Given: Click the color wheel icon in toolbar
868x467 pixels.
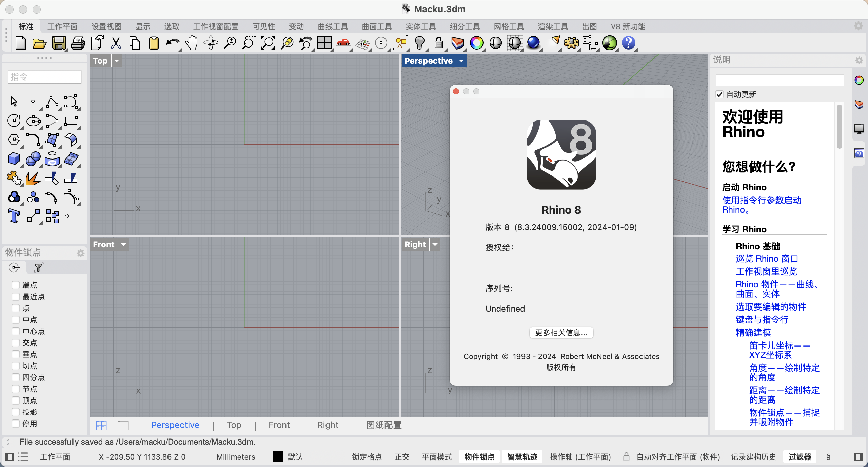Looking at the screenshot, I should [476, 43].
